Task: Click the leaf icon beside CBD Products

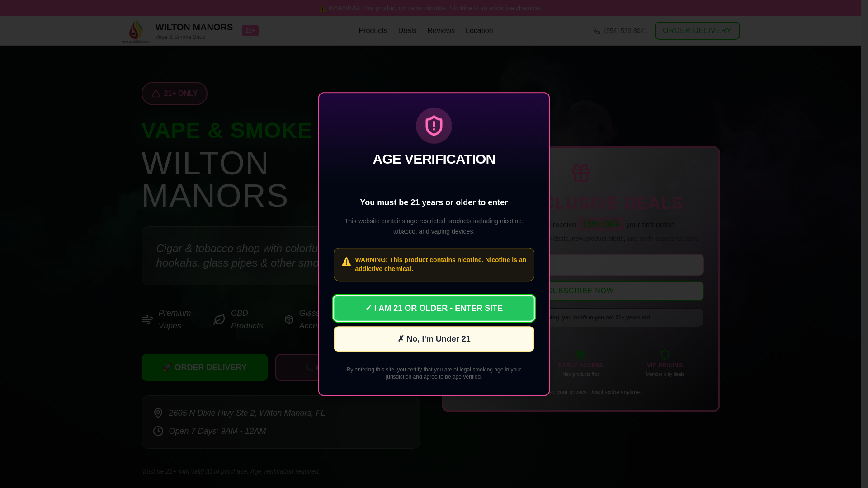Action: tap(219, 319)
